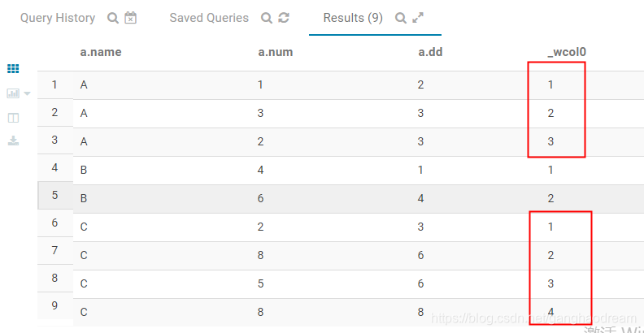Image resolution: width=644 pixels, height=333 pixels.
Task: Open the Saved Queries tab
Action: coord(209,18)
